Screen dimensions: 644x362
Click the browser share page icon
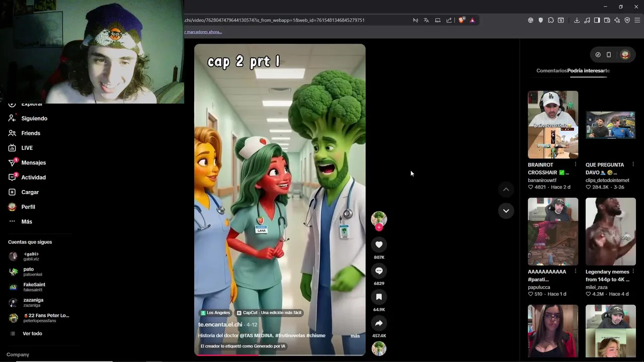(449, 20)
